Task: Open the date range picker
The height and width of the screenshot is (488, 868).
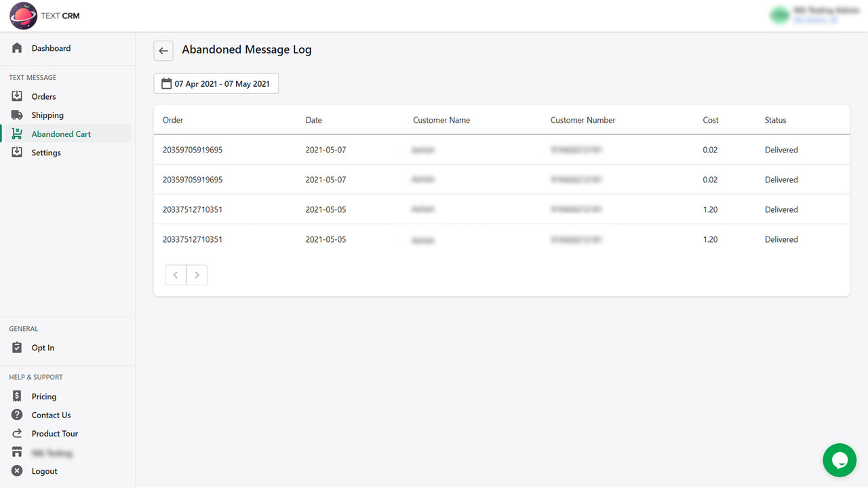Action: (x=216, y=83)
